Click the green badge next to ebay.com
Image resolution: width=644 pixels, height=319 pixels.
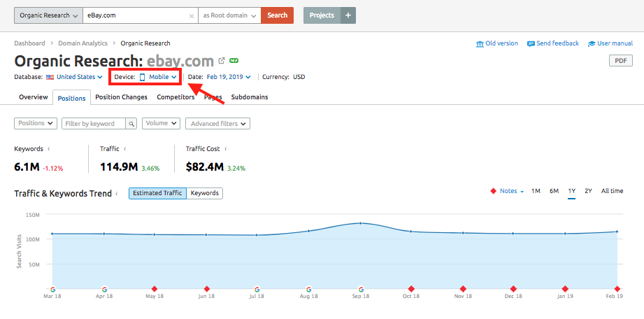[234, 61]
